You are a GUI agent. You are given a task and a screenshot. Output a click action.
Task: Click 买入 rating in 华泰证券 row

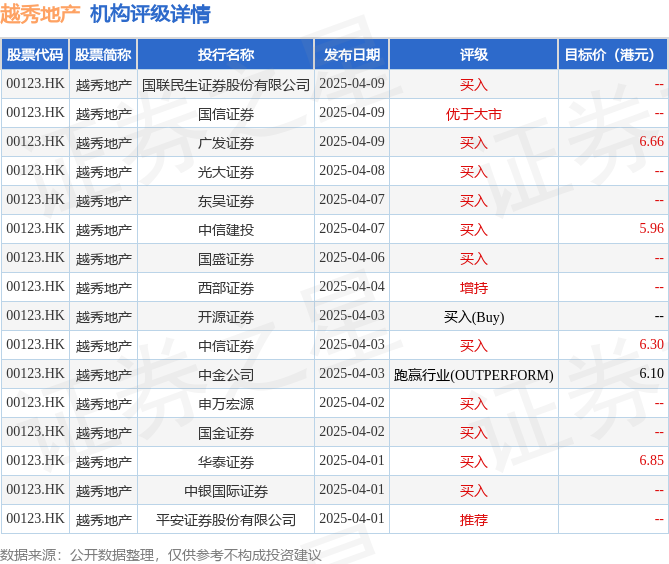[474, 462]
